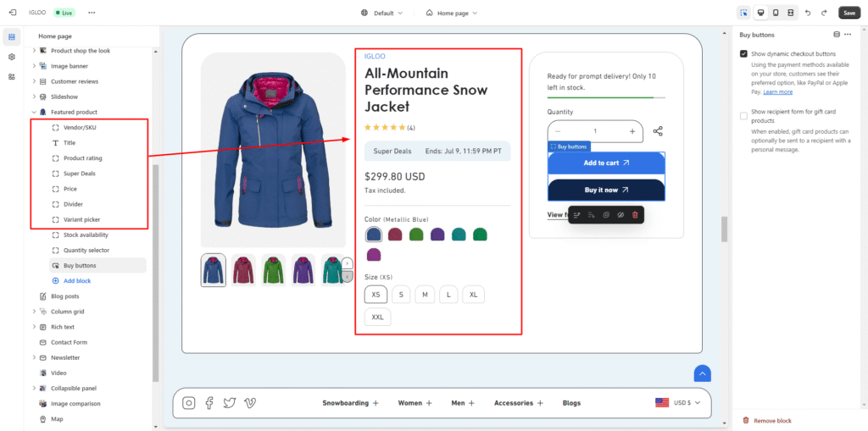Open the app embeds sidebar icon
Image resolution: width=868 pixels, height=431 pixels.
[x=12, y=76]
